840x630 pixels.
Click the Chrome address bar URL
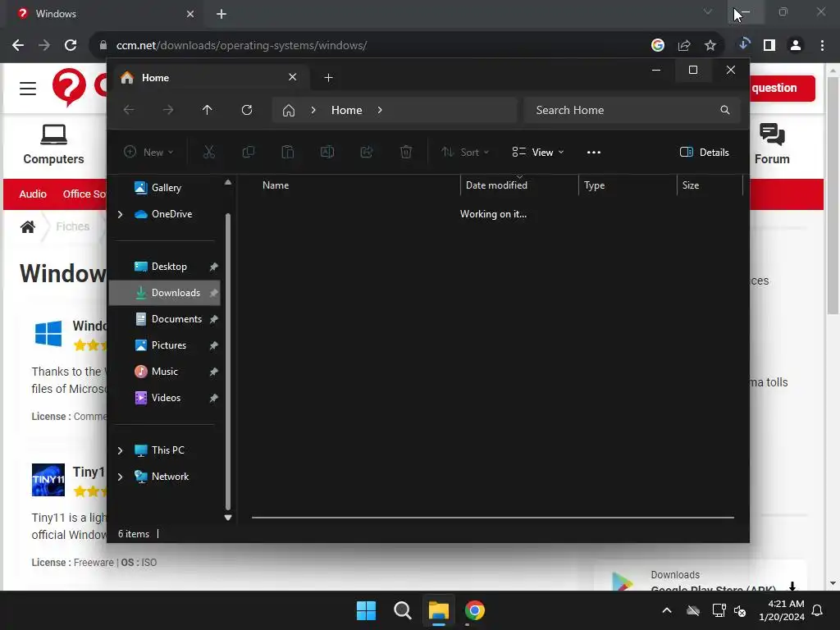click(241, 46)
